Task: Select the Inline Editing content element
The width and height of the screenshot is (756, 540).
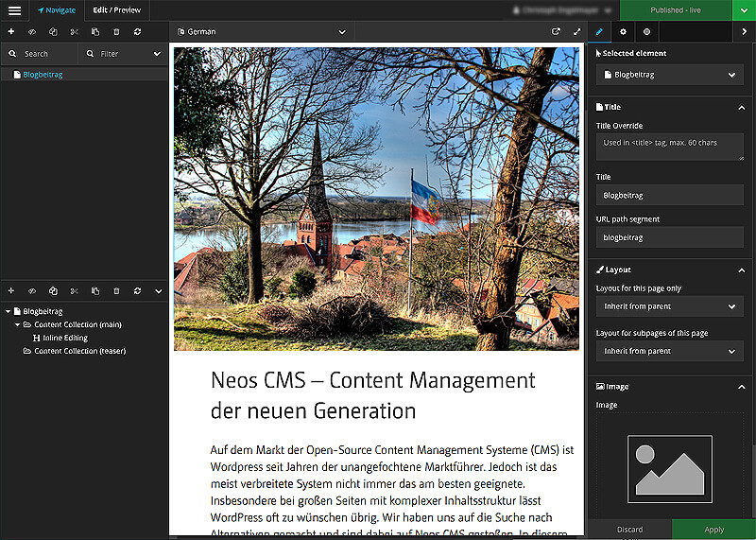Action: [x=60, y=338]
